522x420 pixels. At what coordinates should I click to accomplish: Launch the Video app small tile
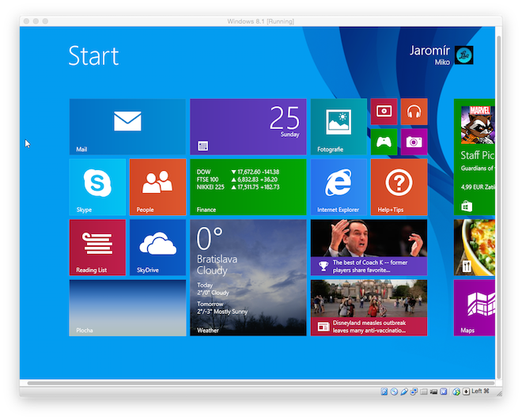[384, 112]
